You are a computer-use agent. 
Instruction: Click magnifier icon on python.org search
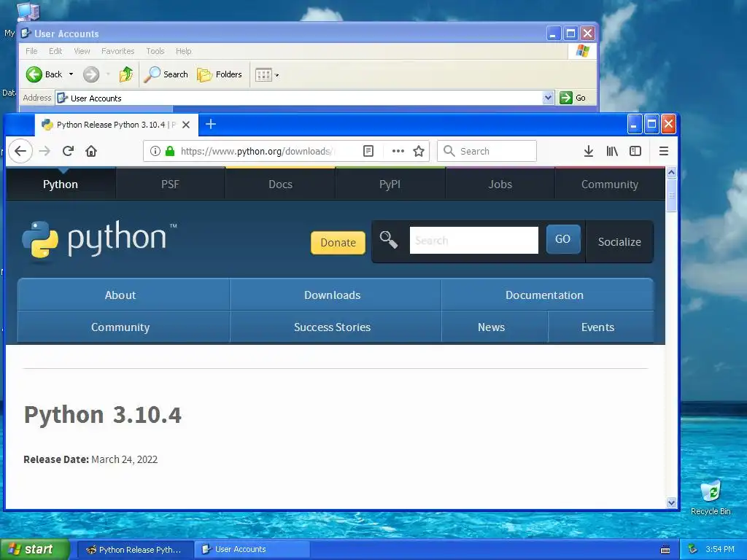(x=388, y=239)
